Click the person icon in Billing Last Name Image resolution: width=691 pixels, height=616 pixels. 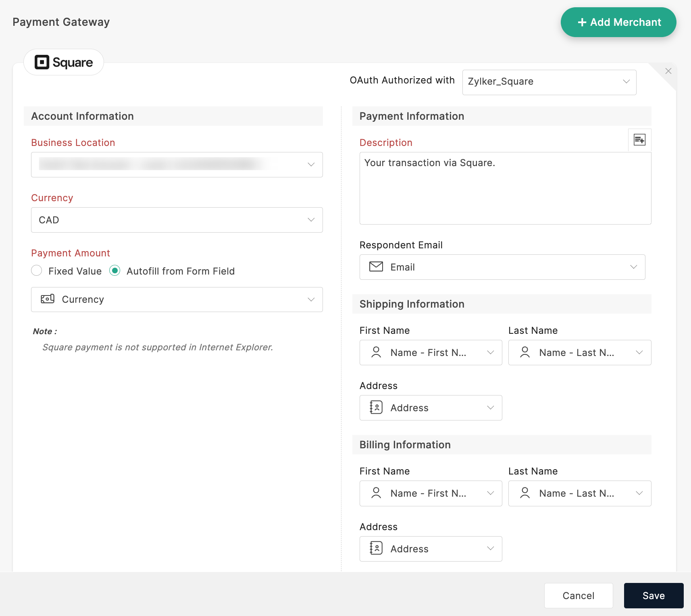click(525, 493)
